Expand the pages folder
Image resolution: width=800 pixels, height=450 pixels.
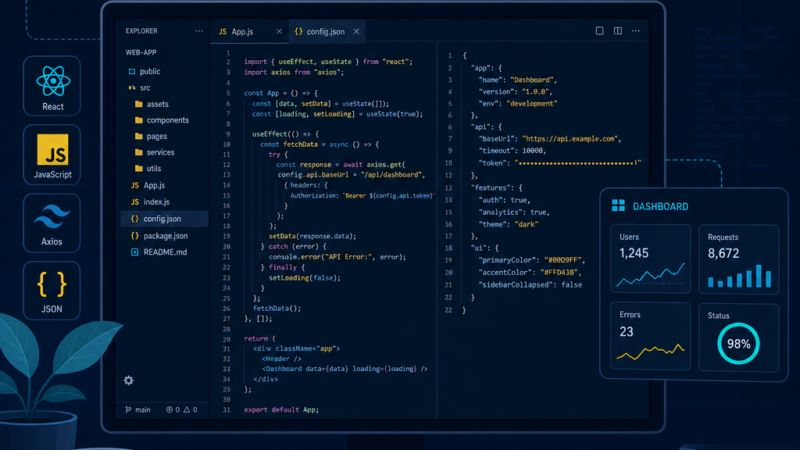(x=151, y=136)
